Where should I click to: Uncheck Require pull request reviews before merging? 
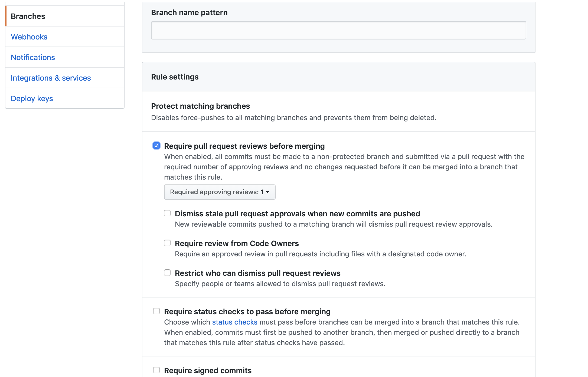156,146
